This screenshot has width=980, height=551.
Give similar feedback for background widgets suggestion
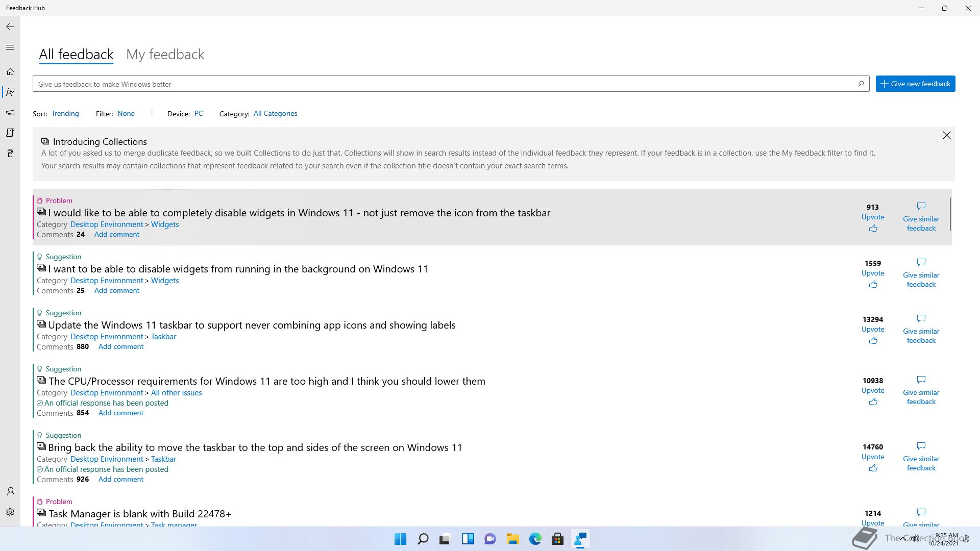tap(921, 273)
